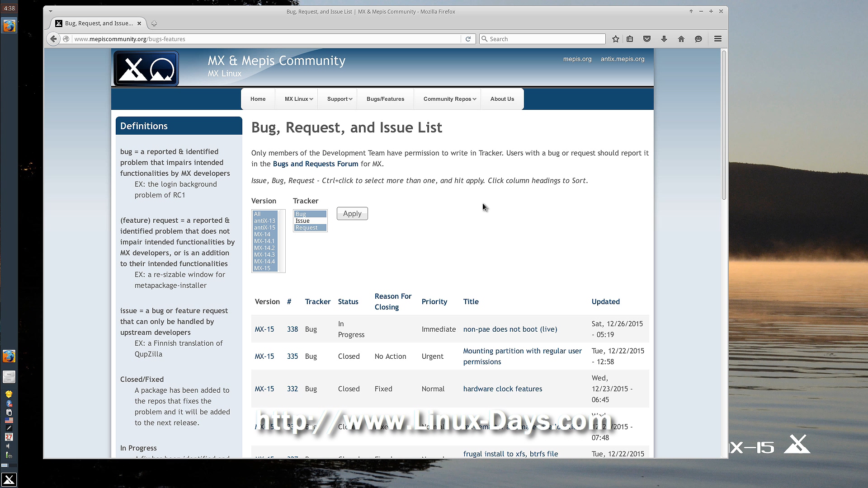Select Bug in the Tracker list
The width and height of the screenshot is (868, 488).
tap(310, 214)
